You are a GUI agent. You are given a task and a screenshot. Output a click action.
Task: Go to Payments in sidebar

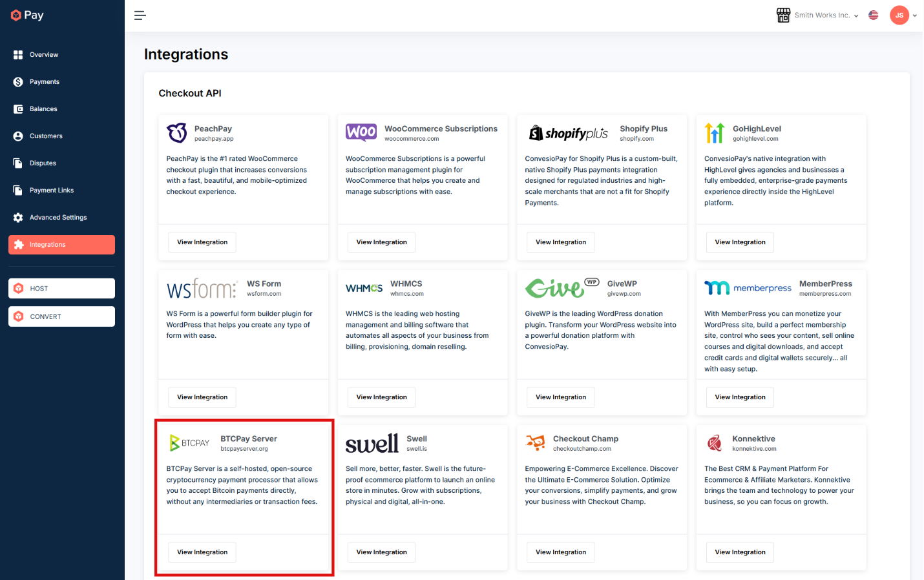[45, 82]
